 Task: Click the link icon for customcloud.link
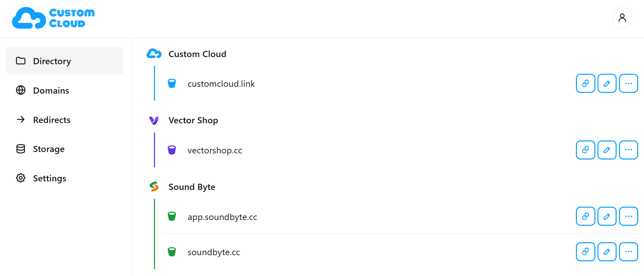[x=585, y=83]
